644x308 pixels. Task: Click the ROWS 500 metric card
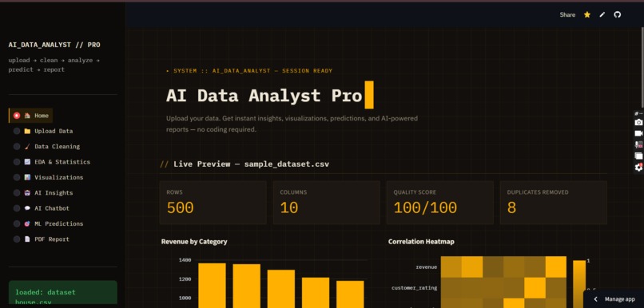(x=213, y=203)
